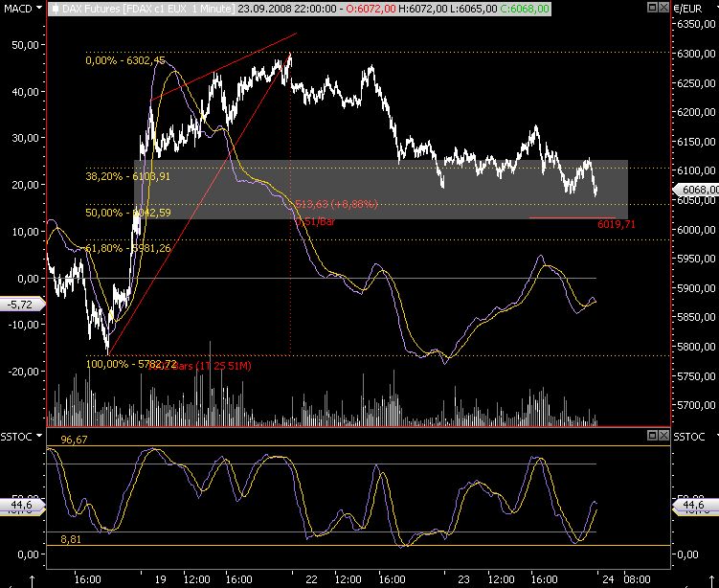Image resolution: width=719 pixels, height=588 pixels.
Task: Click the SSTOC lower level label 8,81
Action: 71,539
